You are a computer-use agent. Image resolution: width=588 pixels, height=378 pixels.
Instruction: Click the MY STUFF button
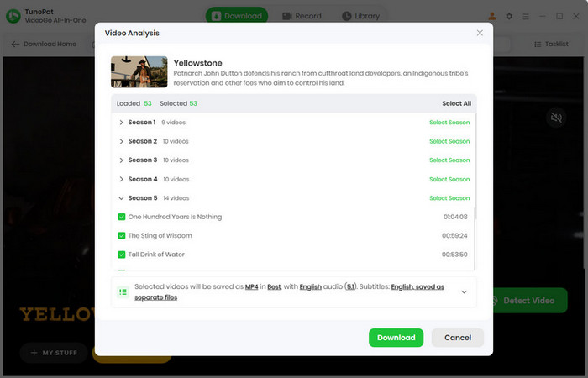(54, 353)
